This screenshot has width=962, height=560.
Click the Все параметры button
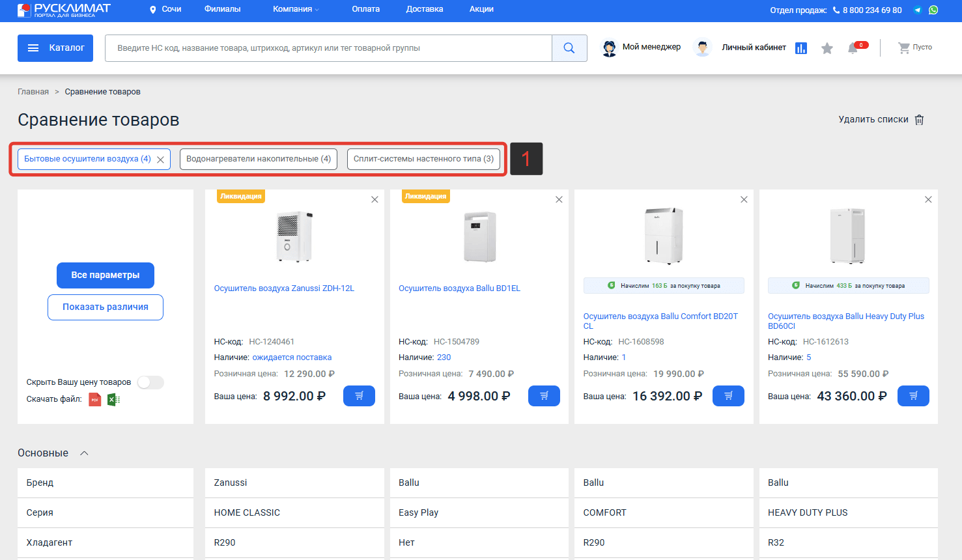coord(106,275)
